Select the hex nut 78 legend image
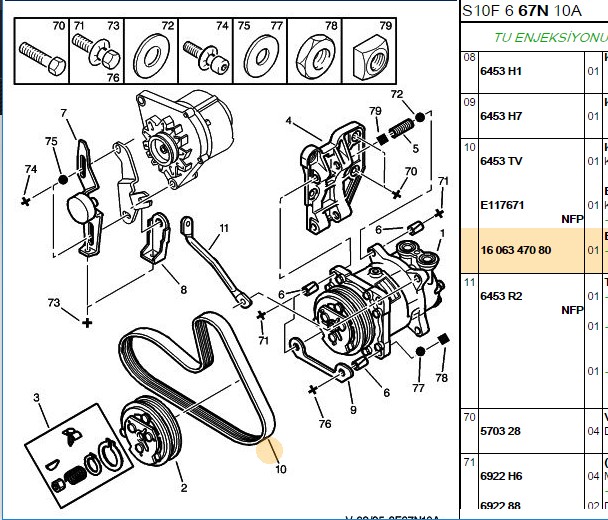The width and height of the screenshot is (608, 520). (x=315, y=57)
